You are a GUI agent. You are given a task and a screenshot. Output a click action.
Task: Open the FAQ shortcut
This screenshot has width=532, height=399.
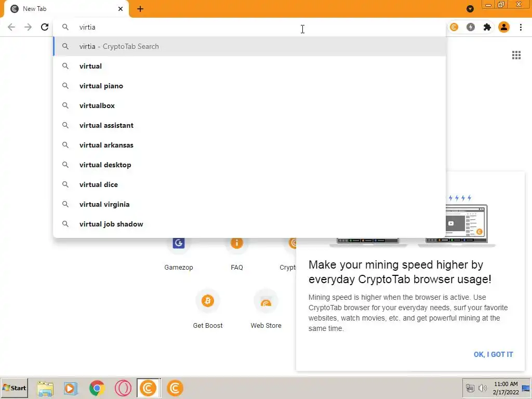click(x=237, y=253)
